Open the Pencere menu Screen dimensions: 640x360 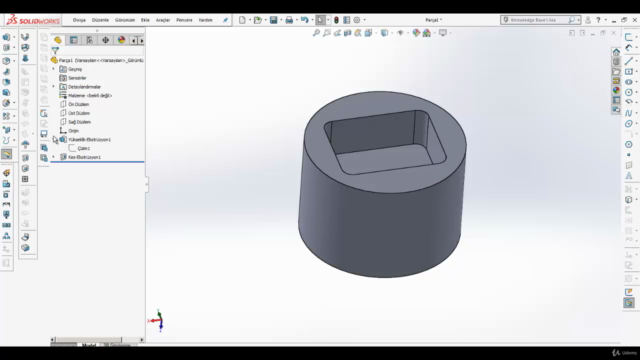(x=184, y=20)
